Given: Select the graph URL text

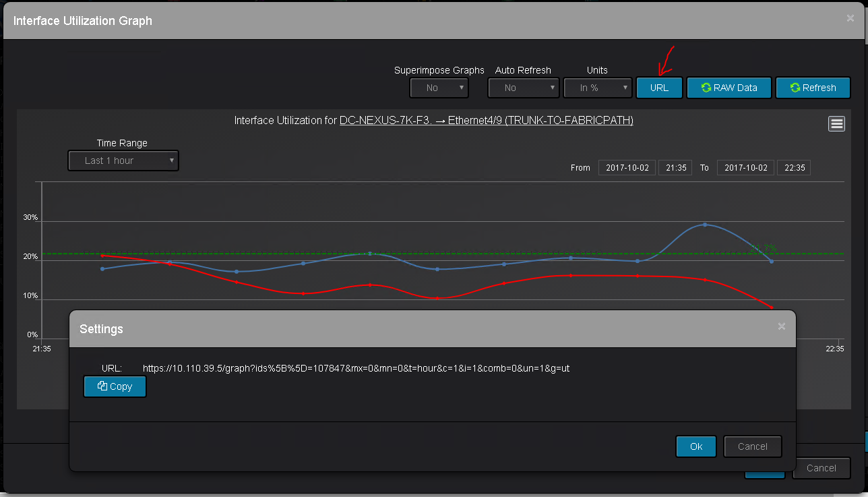Looking at the screenshot, I should 356,368.
